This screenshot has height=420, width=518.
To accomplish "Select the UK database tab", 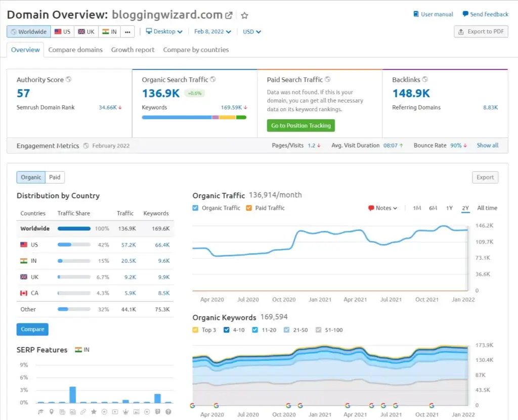I will pos(86,32).
